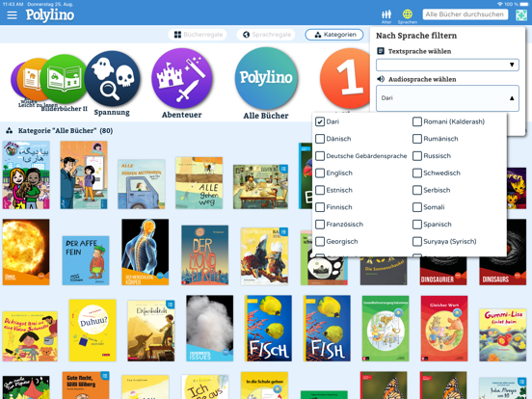Open the Alle gehen weg book
Image resolution: width=532 pixels, height=399 pixels.
click(199, 183)
